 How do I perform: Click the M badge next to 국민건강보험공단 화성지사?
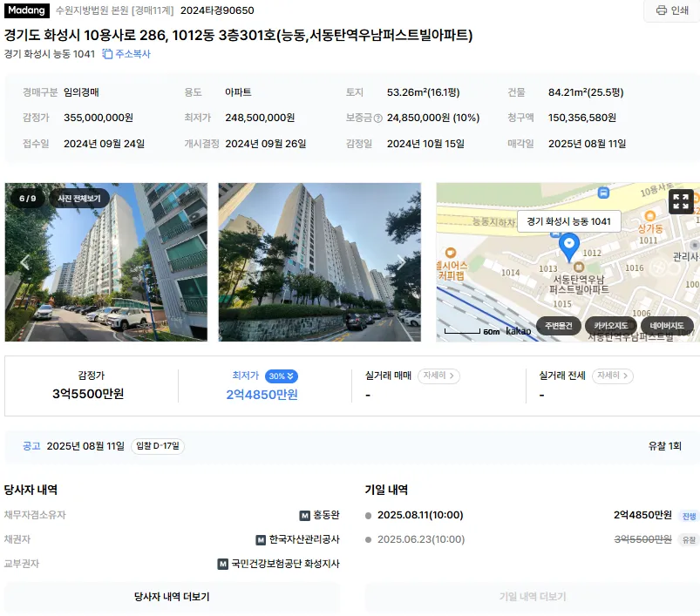223,565
